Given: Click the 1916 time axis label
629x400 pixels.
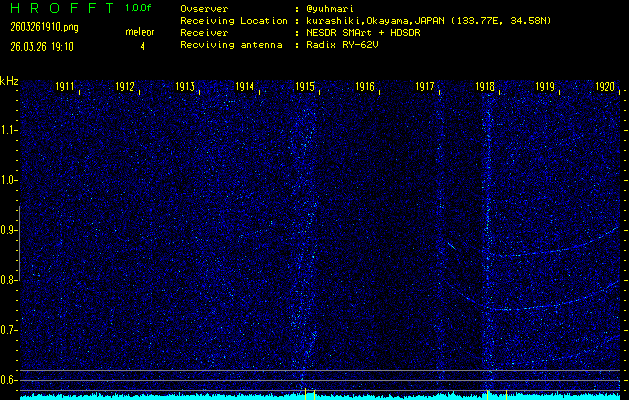Looking at the screenshot, I should [365, 87].
